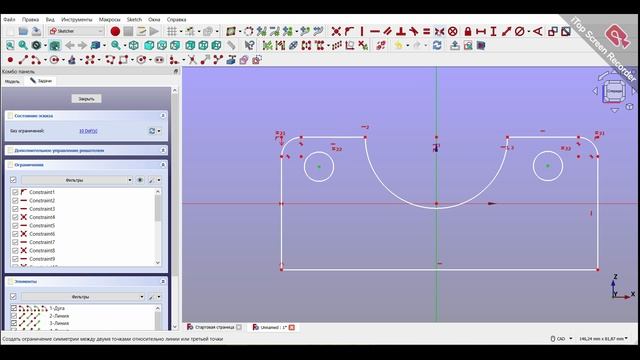Click the Fit all view icon
Viewport: 640px width, 360px height.
(10, 46)
